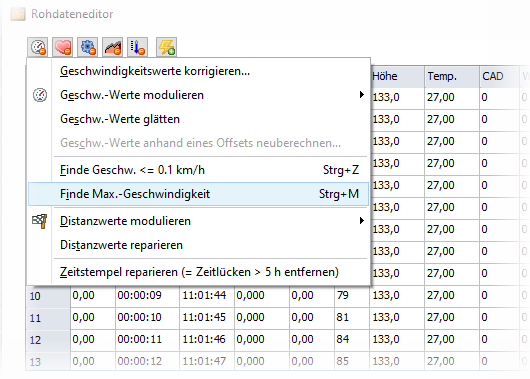Click heart rate value 85 in row 13
The width and height of the screenshot is (530, 379).
coord(352,361)
